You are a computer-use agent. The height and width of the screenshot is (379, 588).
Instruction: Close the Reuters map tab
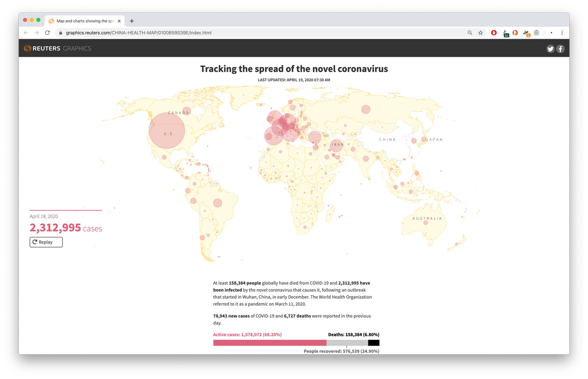[x=119, y=21]
